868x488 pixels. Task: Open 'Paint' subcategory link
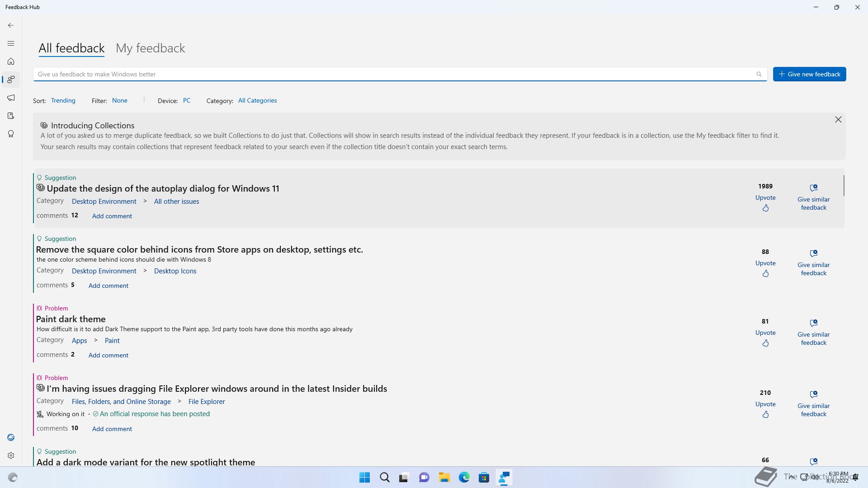point(112,341)
